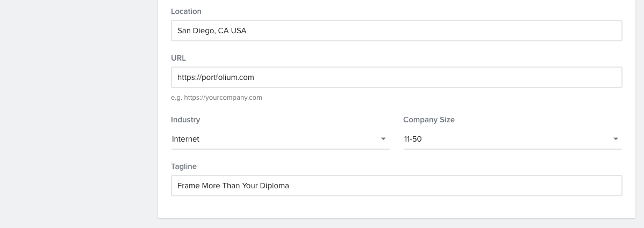Place cursor in "San Diego, CA USA" text
Viewport: 644px width, 228px height.
point(212,31)
